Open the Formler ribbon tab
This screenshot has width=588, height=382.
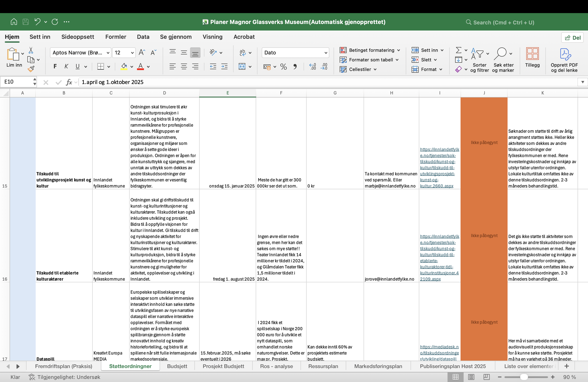click(116, 37)
